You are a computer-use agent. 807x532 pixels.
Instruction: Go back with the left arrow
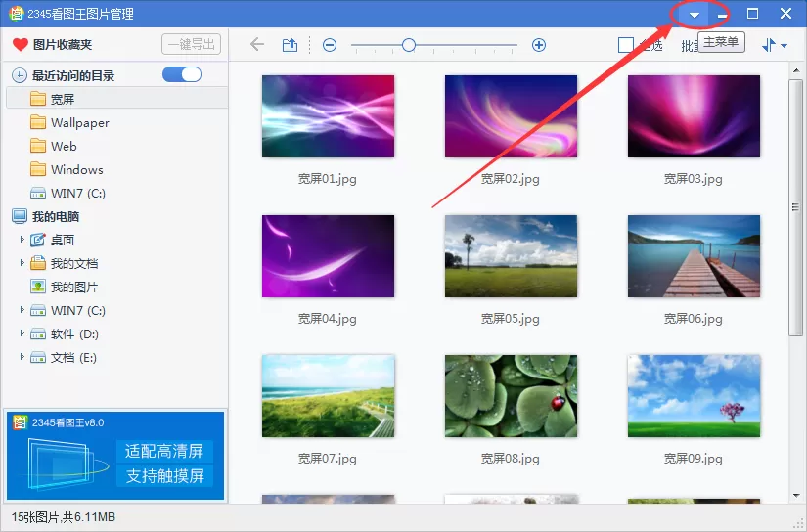pyautogui.click(x=257, y=45)
